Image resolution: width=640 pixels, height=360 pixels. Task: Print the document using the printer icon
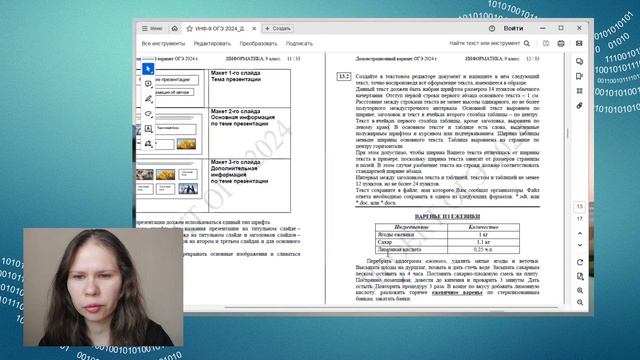[561, 43]
